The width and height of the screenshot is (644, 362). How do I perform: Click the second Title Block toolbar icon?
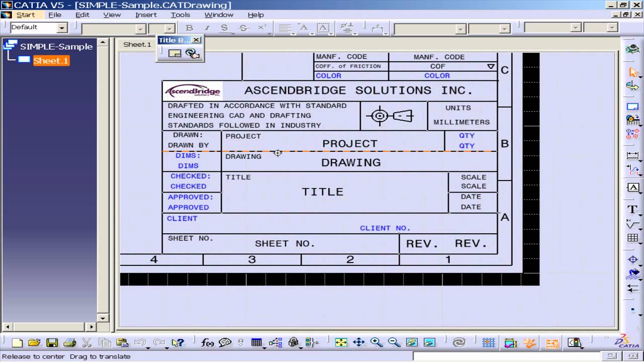tap(192, 53)
